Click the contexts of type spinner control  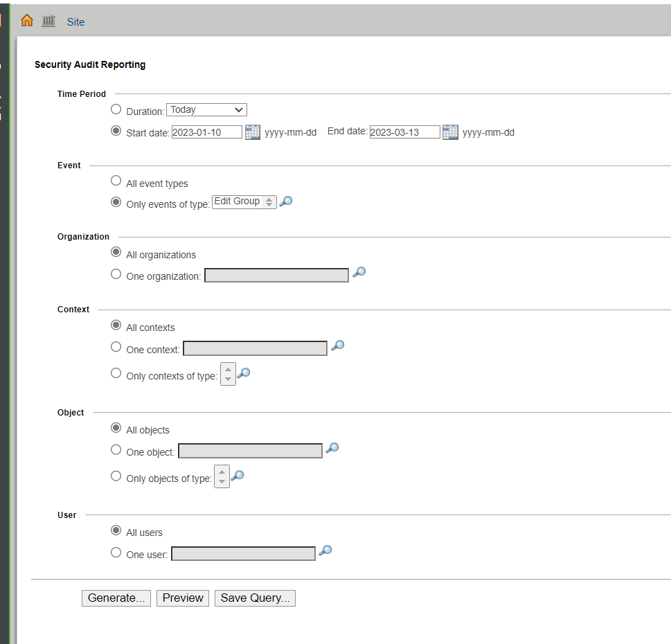[228, 373]
